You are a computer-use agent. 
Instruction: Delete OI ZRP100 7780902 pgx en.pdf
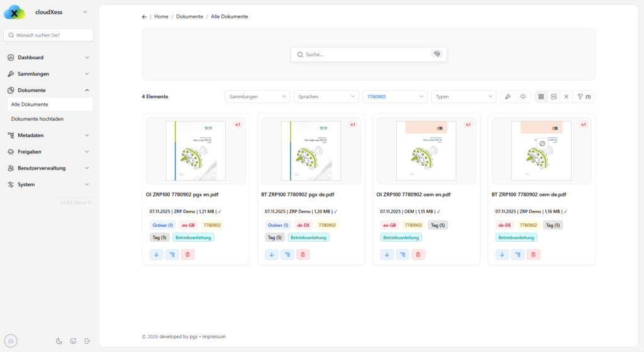click(x=187, y=254)
